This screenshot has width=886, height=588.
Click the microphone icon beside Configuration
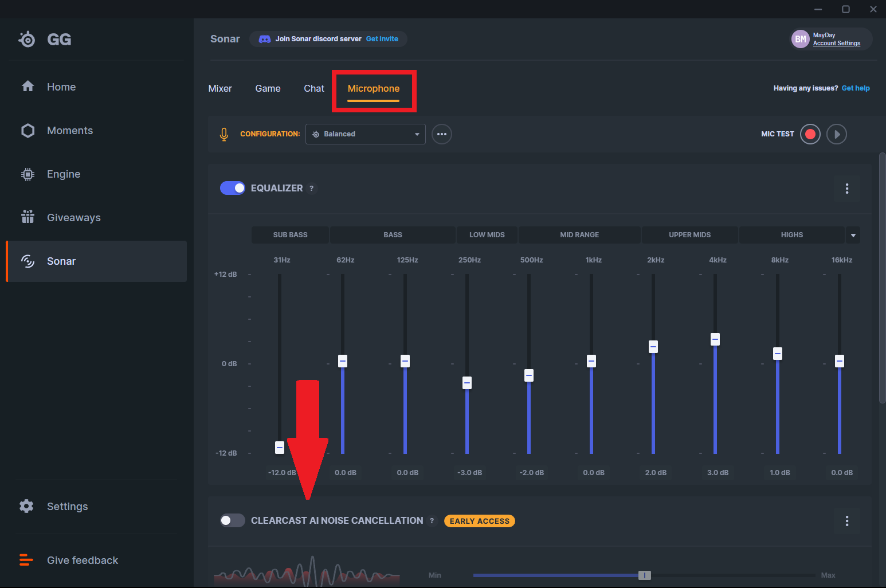pyautogui.click(x=224, y=134)
